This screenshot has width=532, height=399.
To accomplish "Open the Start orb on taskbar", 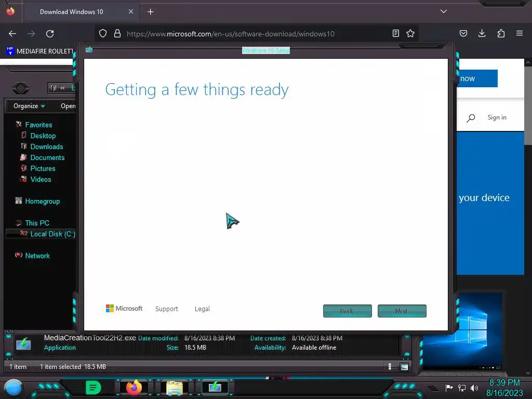I will (14, 388).
